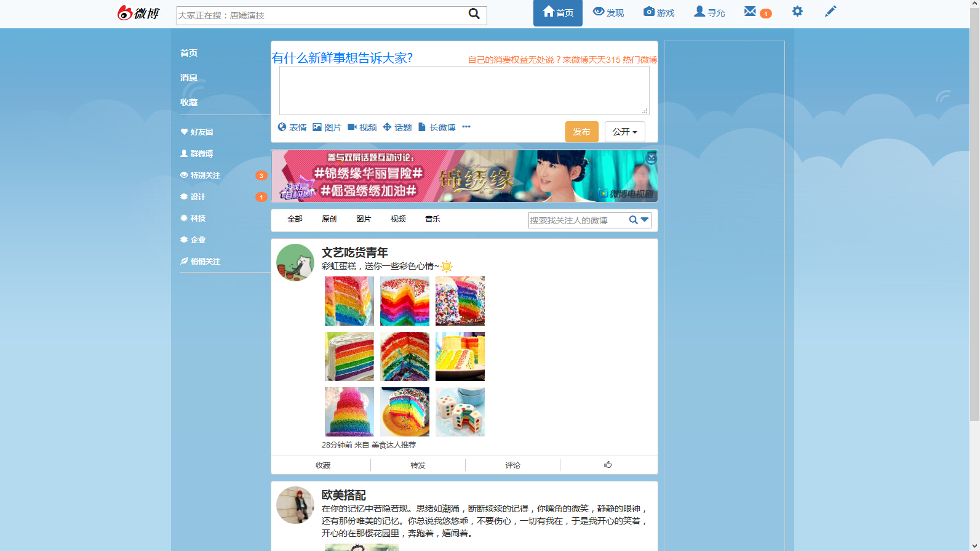Click the orange 发布 publish button

click(582, 132)
